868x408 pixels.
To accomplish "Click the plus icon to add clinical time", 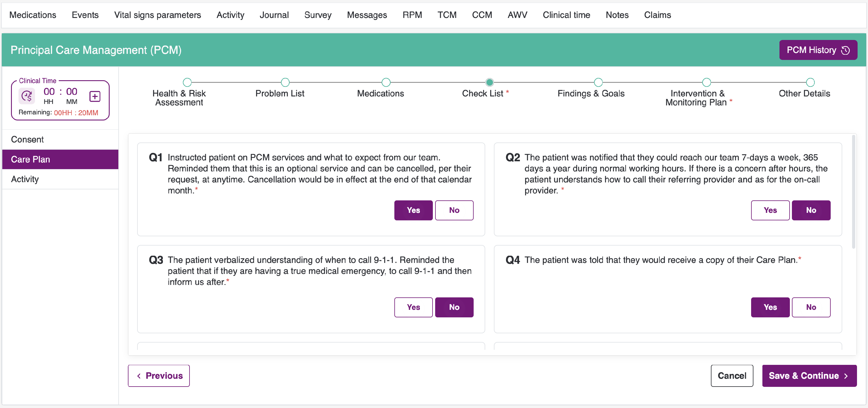I will coord(95,96).
